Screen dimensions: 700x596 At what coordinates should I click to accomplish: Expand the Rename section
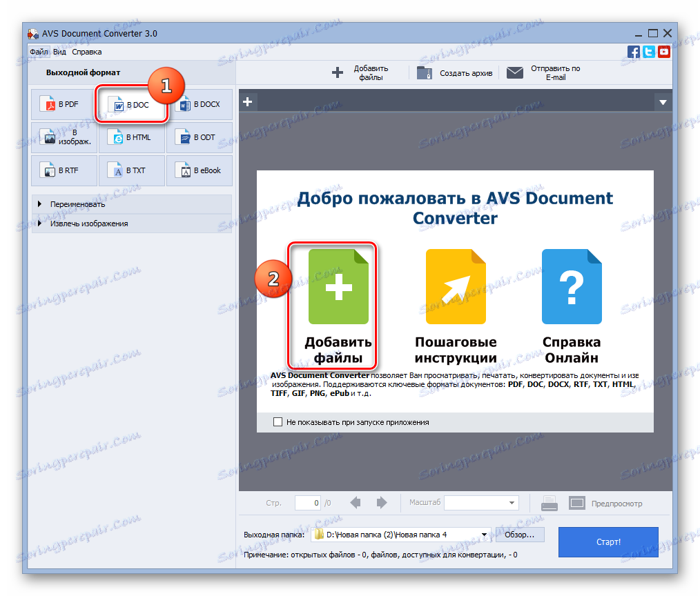click(132, 204)
